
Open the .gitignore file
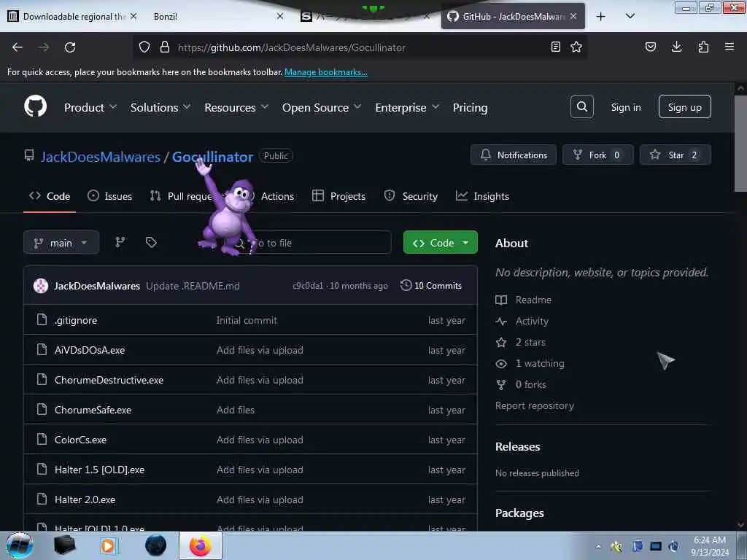tap(76, 321)
